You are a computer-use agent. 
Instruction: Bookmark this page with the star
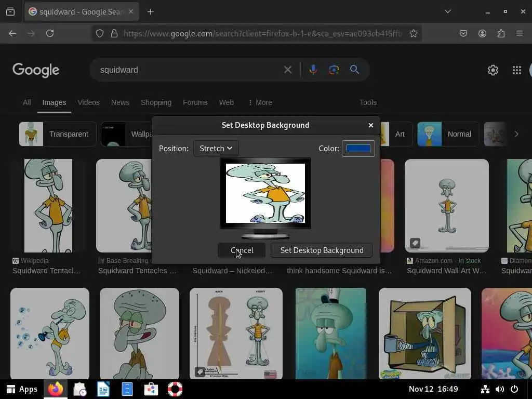413,33
